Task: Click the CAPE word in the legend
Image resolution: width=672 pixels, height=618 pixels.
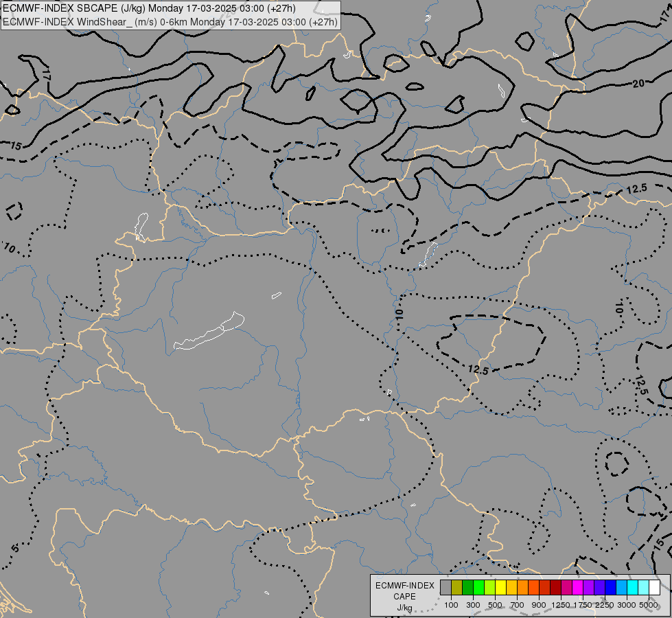Action: pos(404,597)
